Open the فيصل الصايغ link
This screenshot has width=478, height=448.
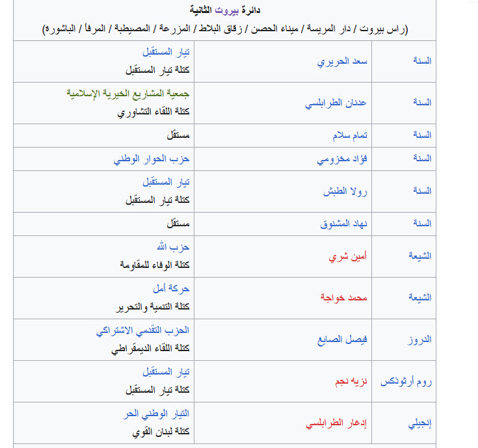pos(342,340)
